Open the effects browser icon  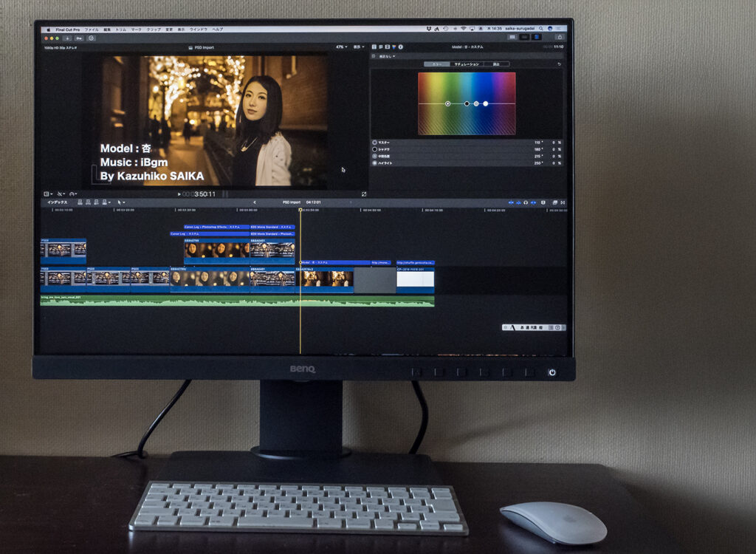(555, 202)
